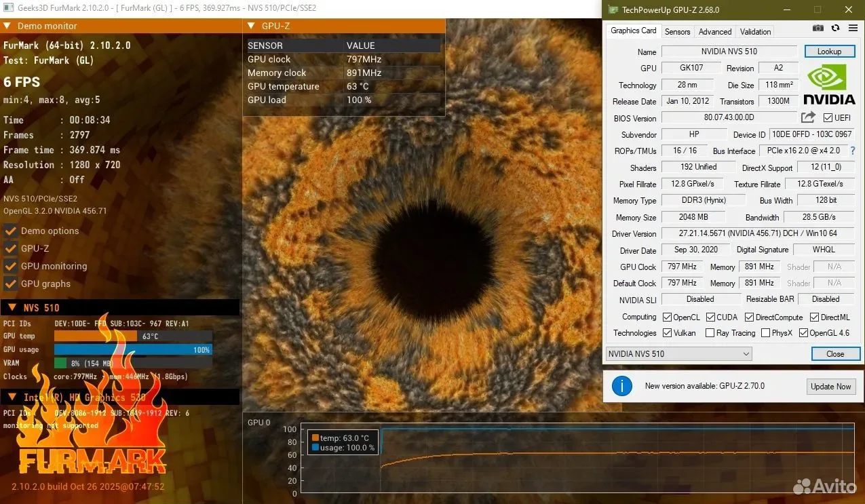Click the Driver Version field
This screenshot has height=504, width=865.
[x=759, y=233]
